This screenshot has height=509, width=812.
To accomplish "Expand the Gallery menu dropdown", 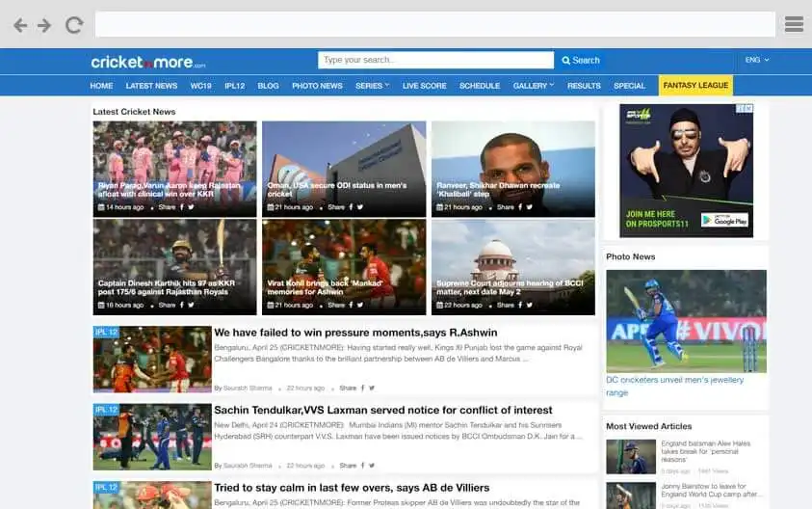I will click(534, 86).
